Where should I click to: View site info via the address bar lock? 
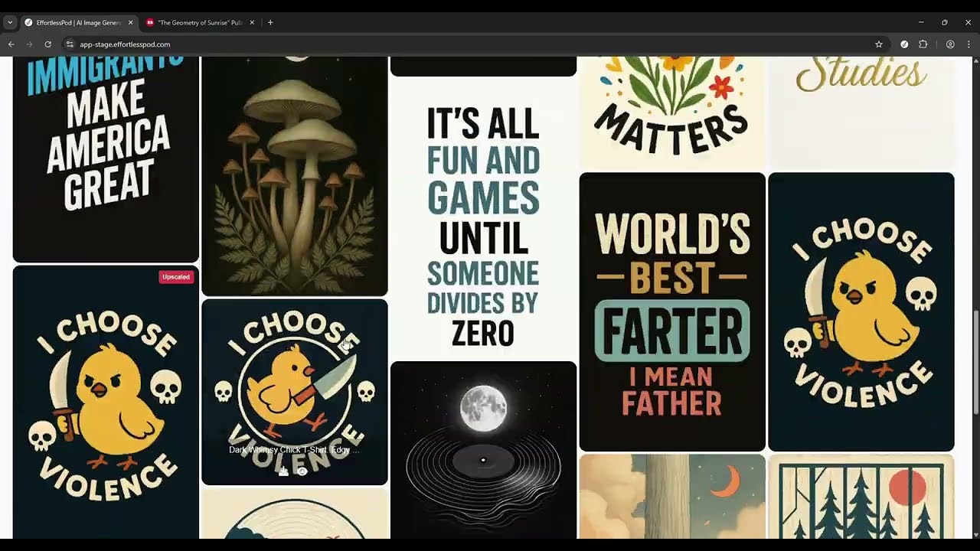[x=70, y=44]
